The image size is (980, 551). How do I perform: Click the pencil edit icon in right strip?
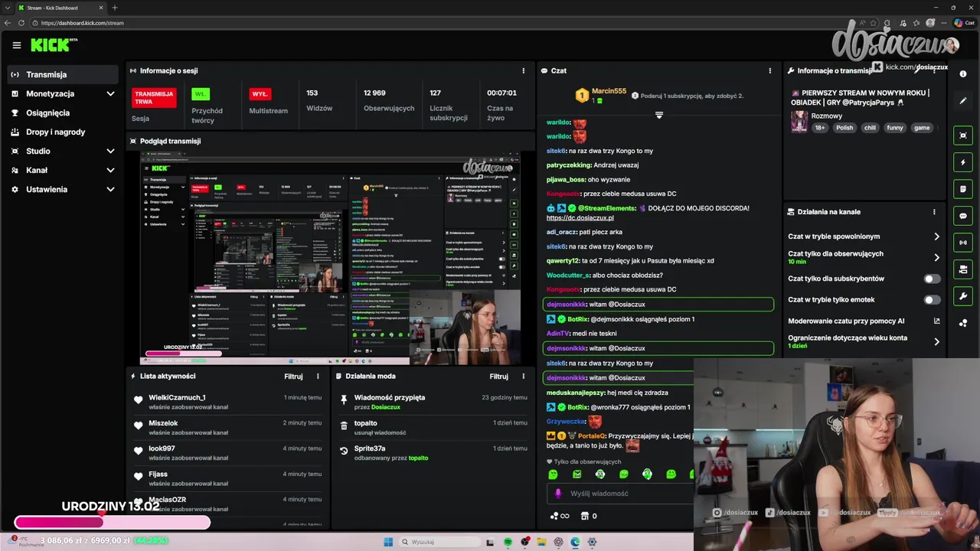pyautogui.click(x=963, y=101)
